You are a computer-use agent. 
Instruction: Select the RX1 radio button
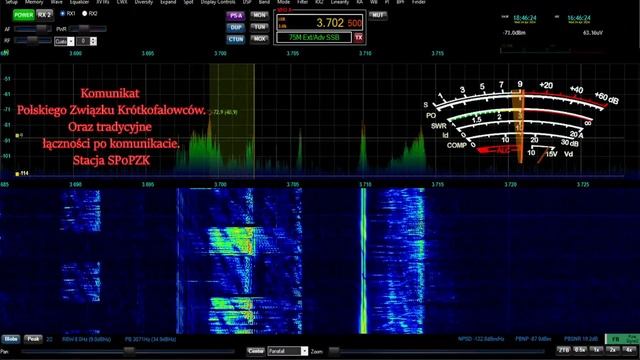(62, 13)
